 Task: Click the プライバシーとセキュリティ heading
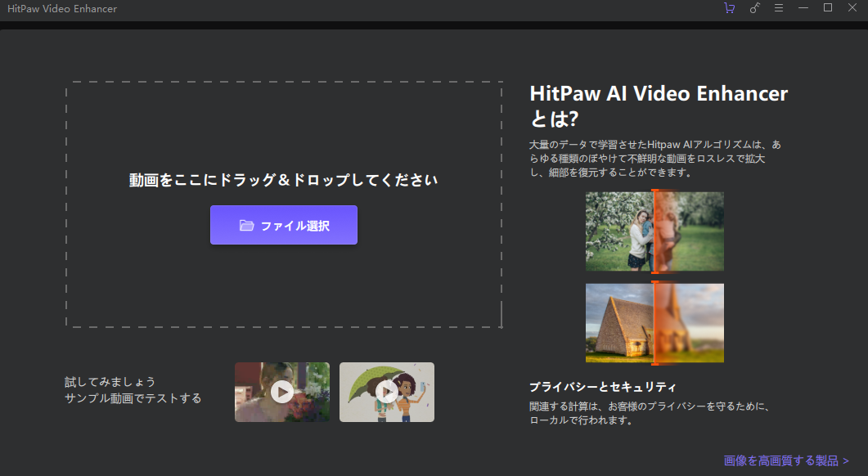603,386
